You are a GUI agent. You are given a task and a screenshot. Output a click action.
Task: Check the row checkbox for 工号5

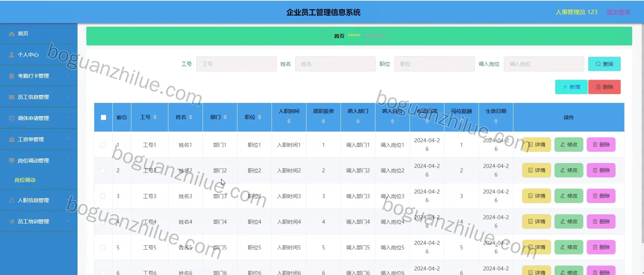[103, 248]
